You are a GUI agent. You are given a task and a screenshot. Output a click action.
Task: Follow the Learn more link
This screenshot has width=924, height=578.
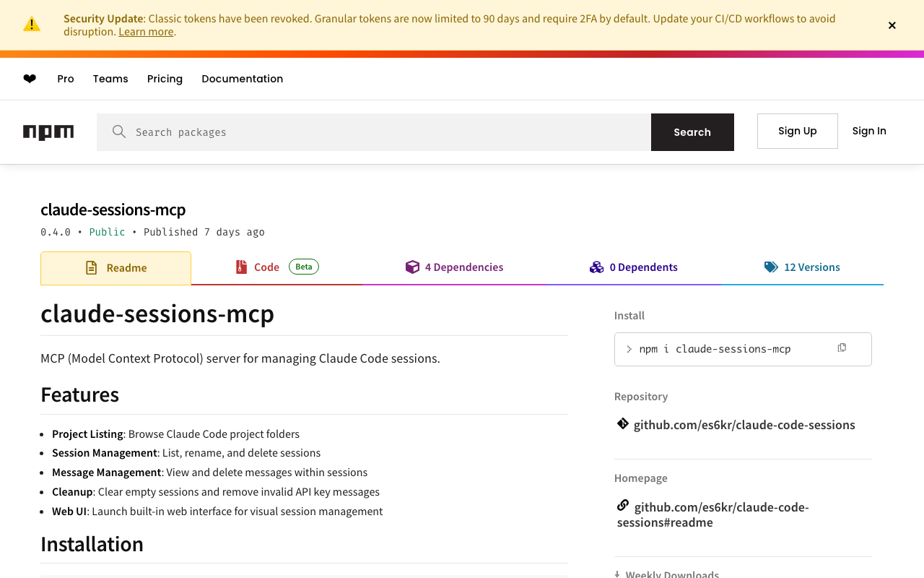pyautogui.click(x=146, y=32)
